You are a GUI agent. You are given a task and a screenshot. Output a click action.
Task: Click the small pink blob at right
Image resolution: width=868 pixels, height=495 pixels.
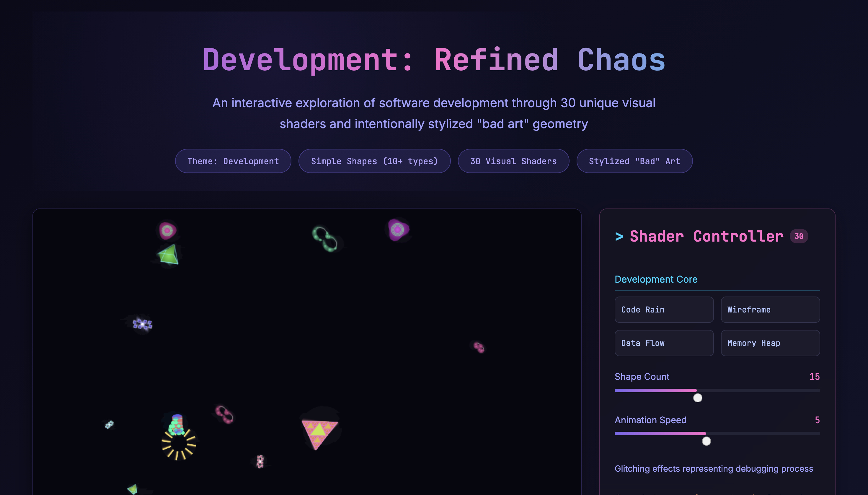click(x=479, y=347)
